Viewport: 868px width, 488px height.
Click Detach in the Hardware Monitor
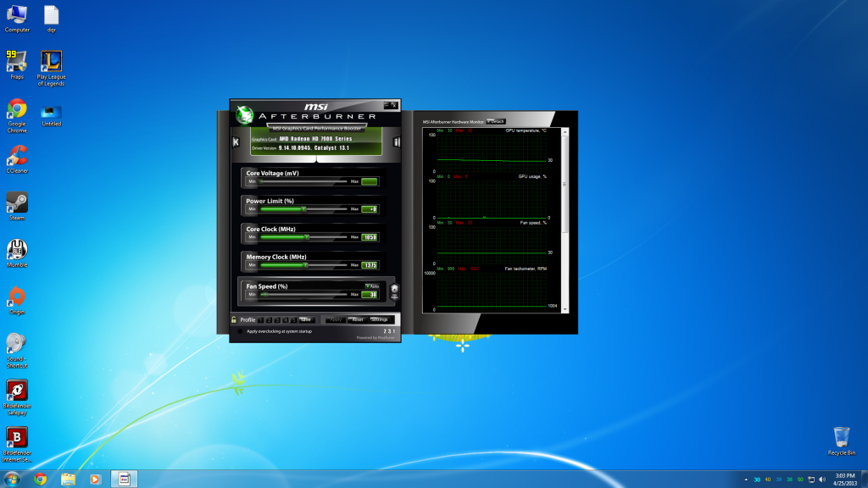tap(496, 121)
